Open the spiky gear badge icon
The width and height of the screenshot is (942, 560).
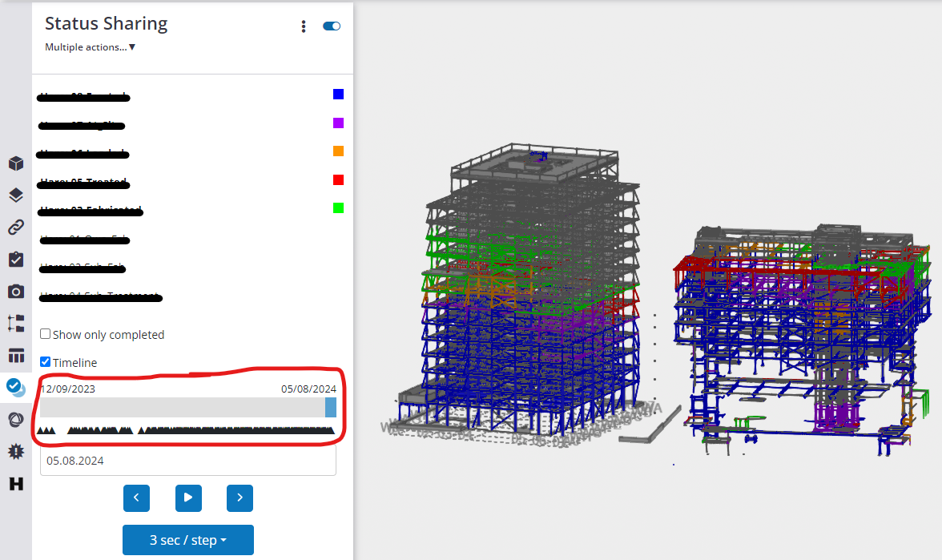pos(16,451)
